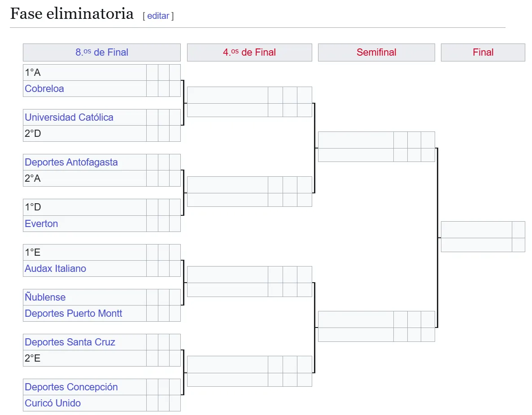Screen dimensions: 532x415
Task: Open the Everton team link
Action: coord(41,223)
